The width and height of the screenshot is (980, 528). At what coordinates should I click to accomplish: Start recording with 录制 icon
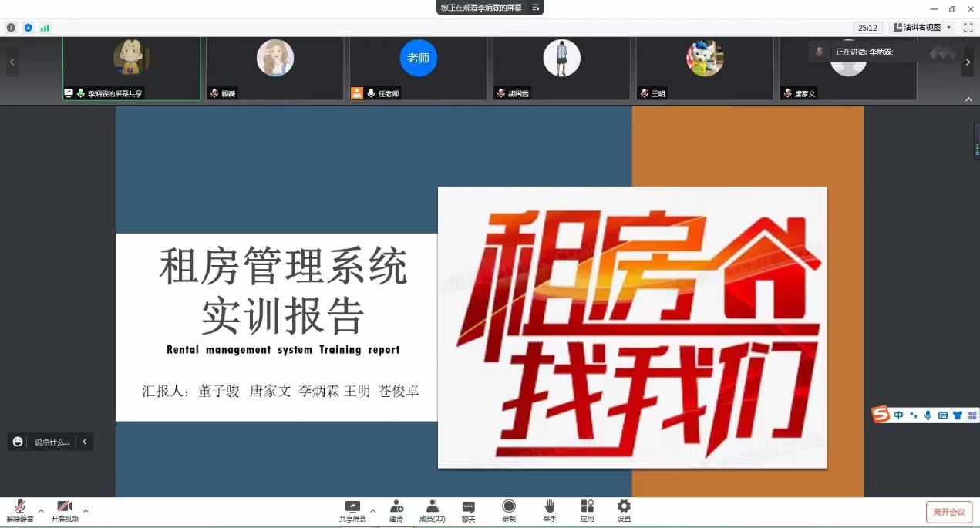[509, 510]
